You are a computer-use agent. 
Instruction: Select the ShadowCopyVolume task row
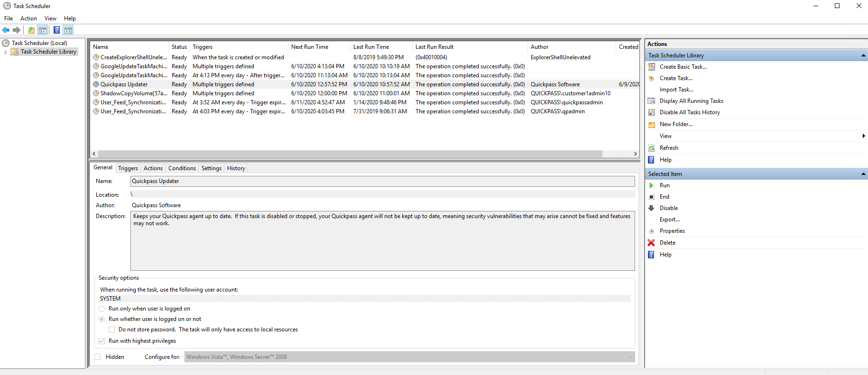click(x=133, y=93)
